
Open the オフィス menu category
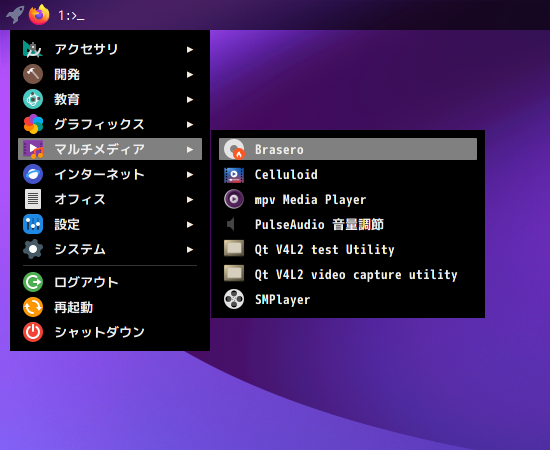(110, 199)
